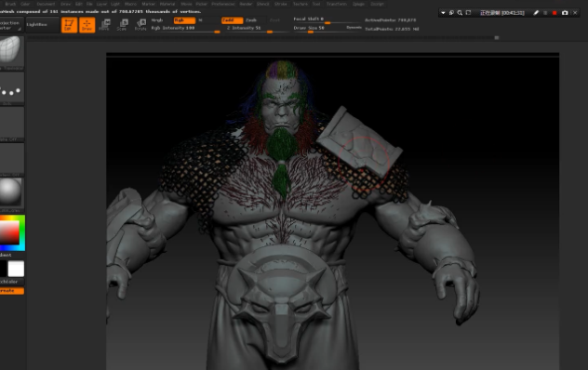This screenshot has height=370, width=588.
Task: Activate the Edit mode button
Action: click(x=69, y=25)
